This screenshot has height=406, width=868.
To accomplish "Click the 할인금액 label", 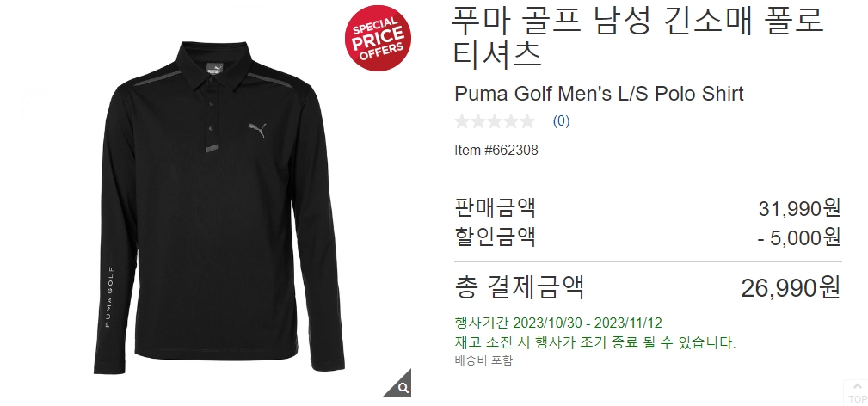I will pos(495,237).
